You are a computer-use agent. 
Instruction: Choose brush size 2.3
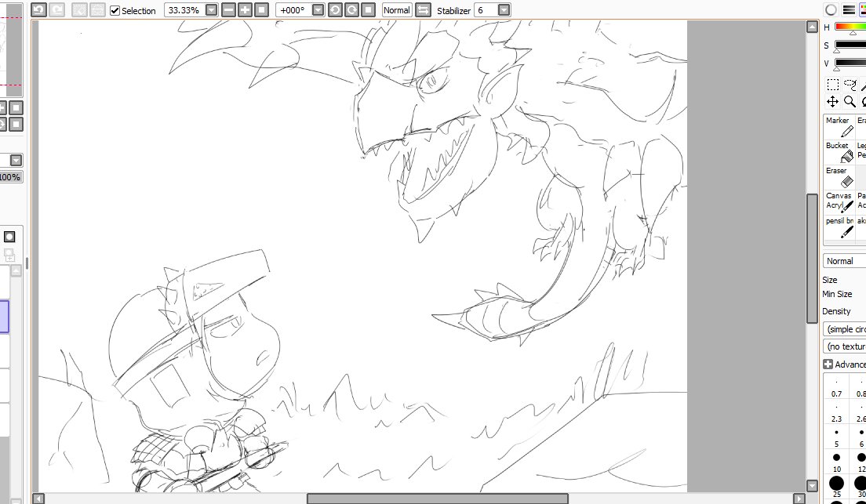(x=837, y=412)
